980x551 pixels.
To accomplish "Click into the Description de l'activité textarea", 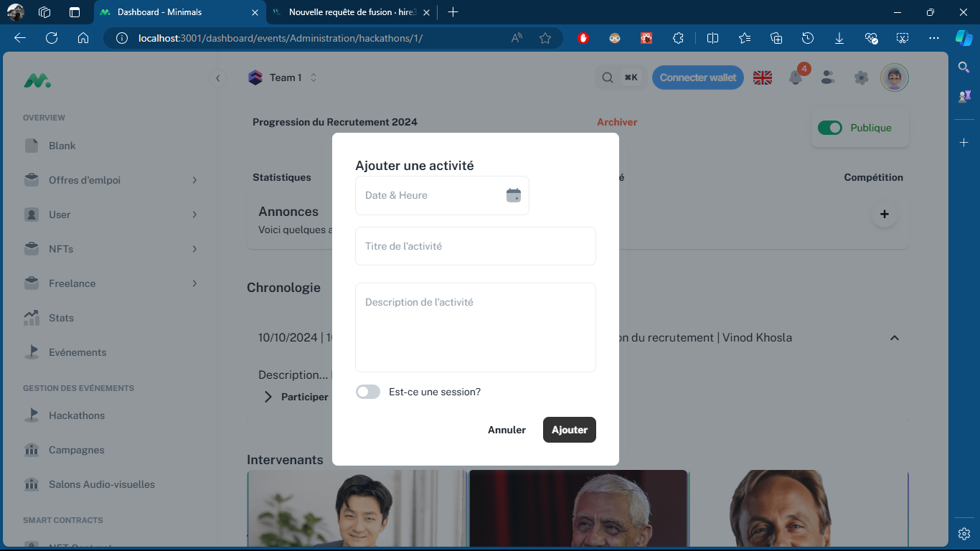I will 476,327.
